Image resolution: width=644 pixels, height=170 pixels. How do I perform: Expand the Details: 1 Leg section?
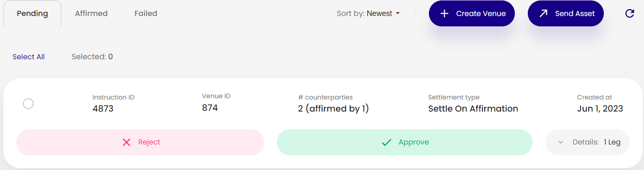587,142
